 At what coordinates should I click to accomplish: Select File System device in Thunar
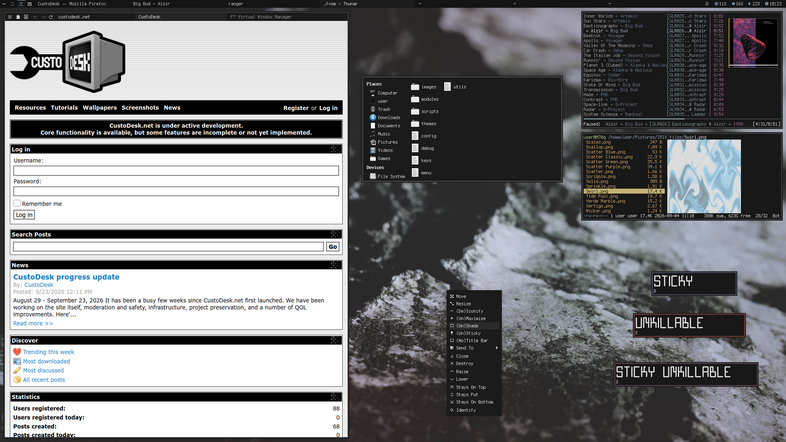387,176
